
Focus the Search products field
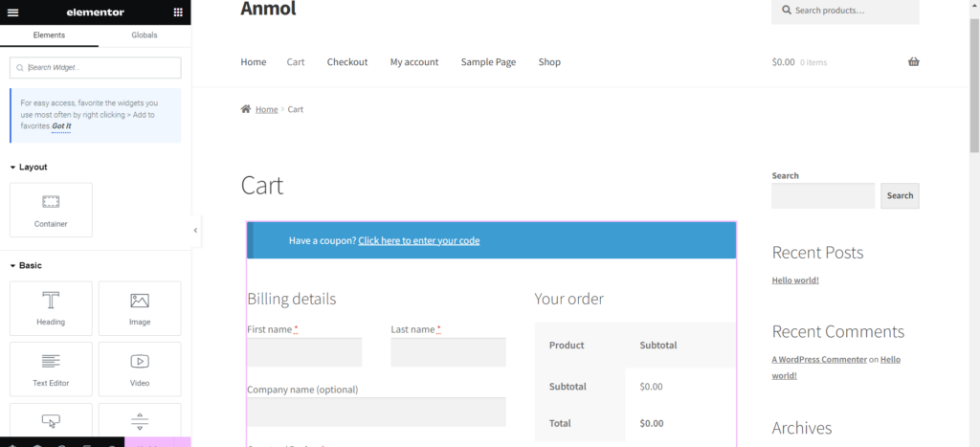845,11
